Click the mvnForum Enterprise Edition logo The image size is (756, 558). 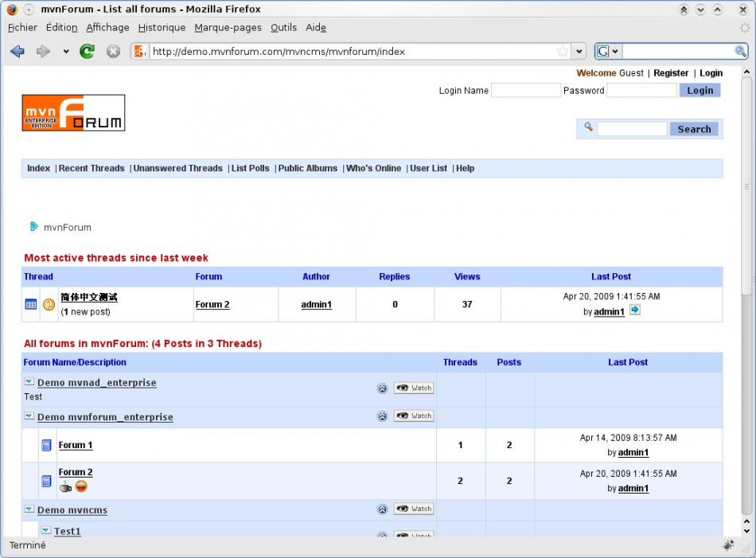(x=73, y=112)
